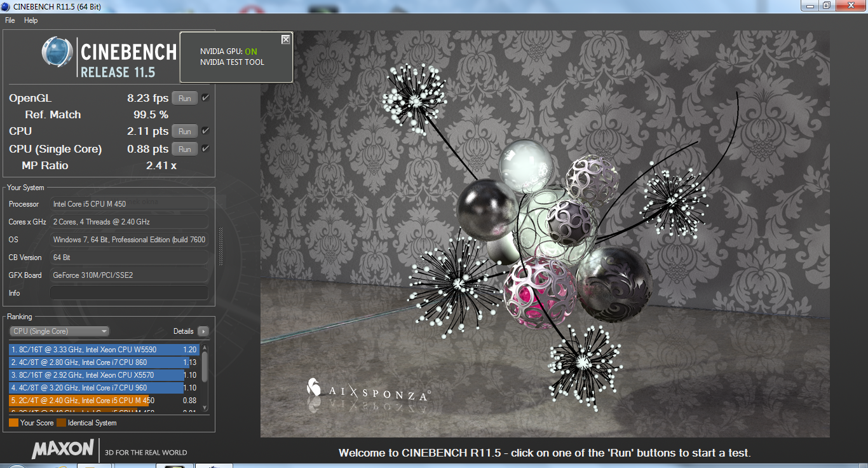The height and width of the screenshot is (468, 868).
Task: Click the Details arrow button in Ranking
Action: point(203,331)
